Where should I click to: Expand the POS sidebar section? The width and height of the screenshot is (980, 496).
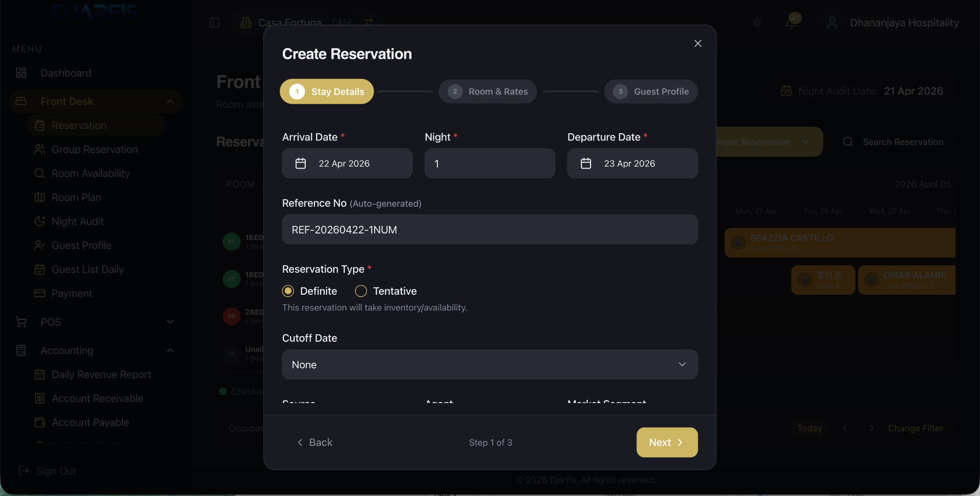170,322
